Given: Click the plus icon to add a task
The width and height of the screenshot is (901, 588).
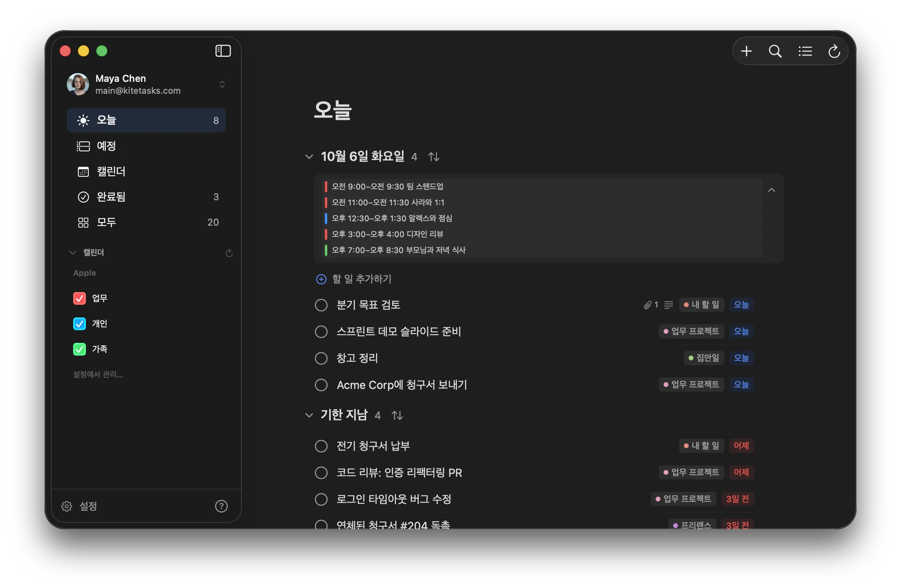Looking at the screenshot, I should (x=746, y=51).
